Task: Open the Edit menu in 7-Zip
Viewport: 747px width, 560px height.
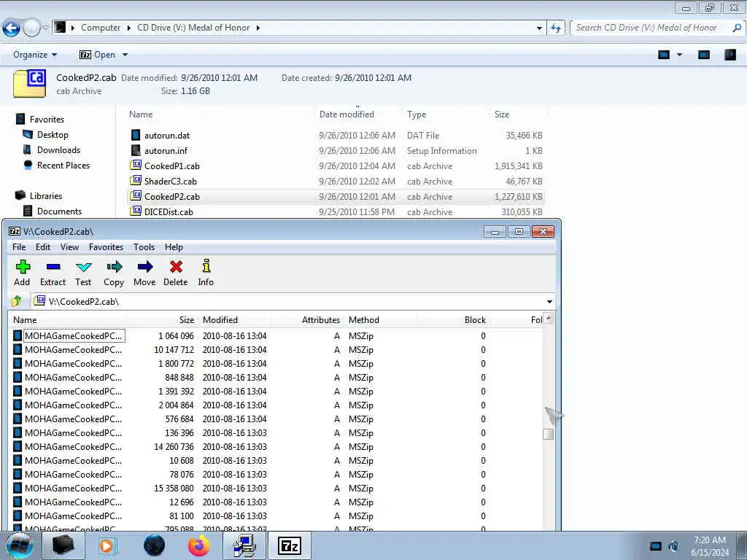Action: point(43,246)
